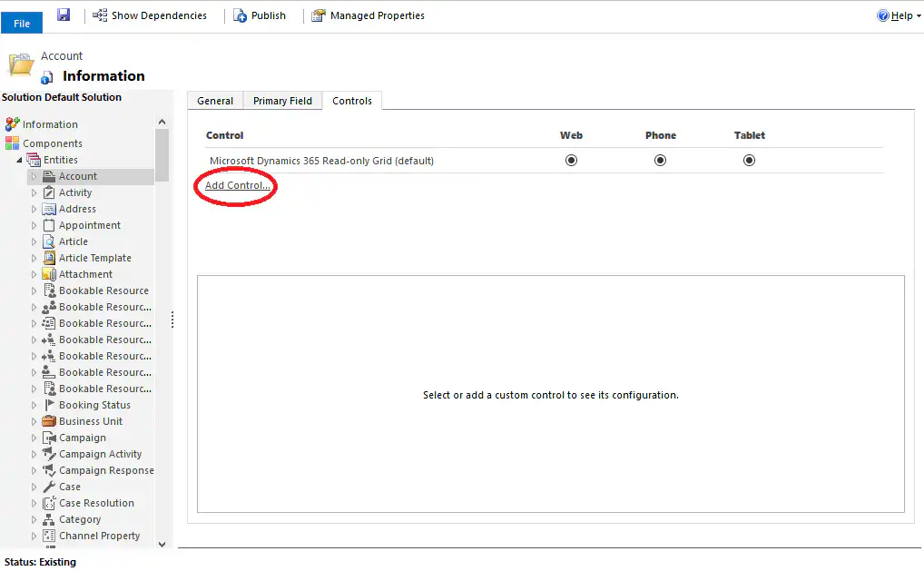Open Managed Properties
The width and height of the screenshot is (924, 571).
coord(318,15)
